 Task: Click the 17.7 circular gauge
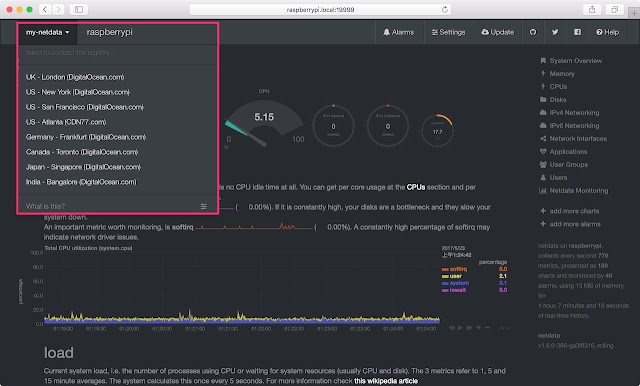[437, 131]
